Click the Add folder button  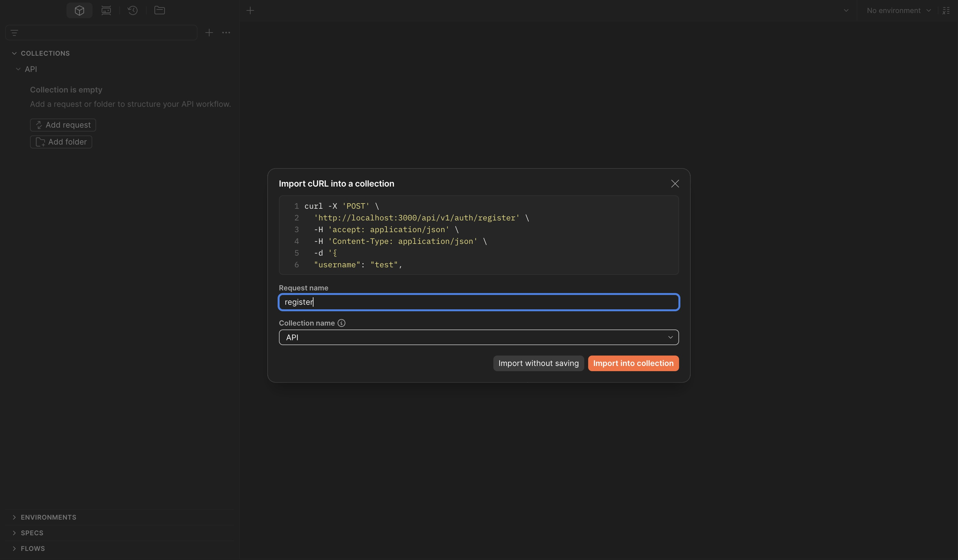[61, 142]
